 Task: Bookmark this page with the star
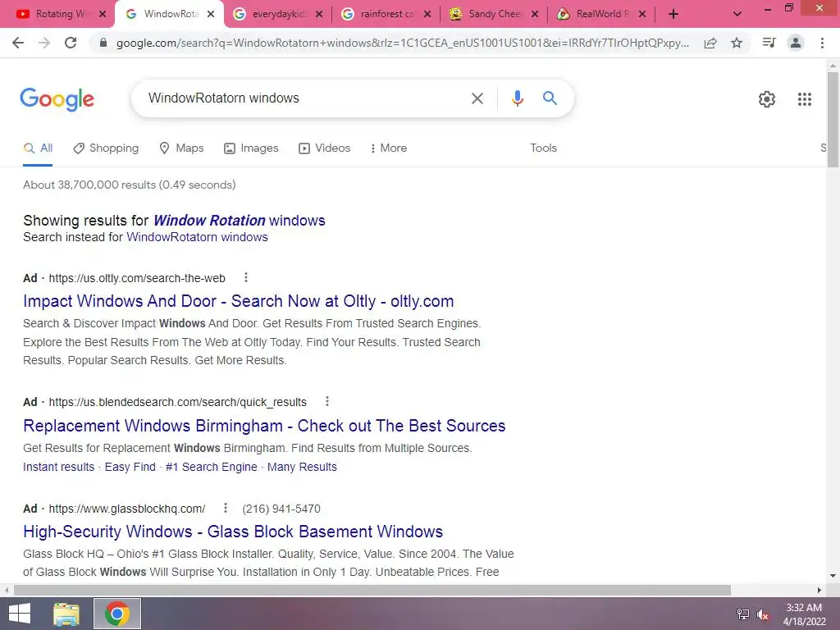(737, 43)
